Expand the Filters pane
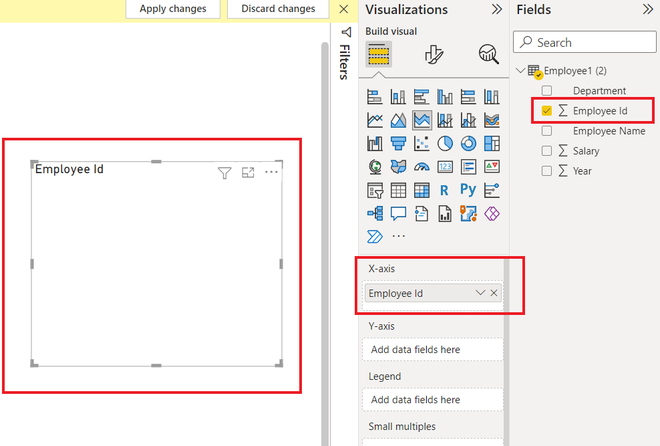Screen dimensions: 660x446 346,32
